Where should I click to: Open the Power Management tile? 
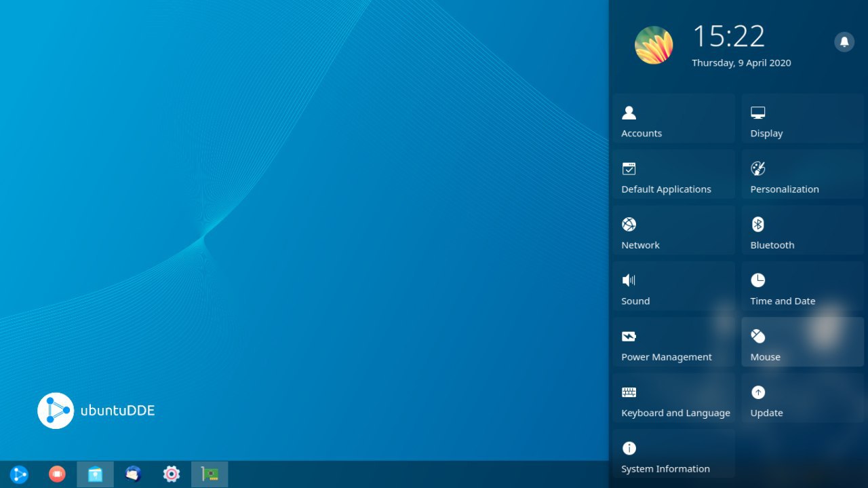(673, 342)
